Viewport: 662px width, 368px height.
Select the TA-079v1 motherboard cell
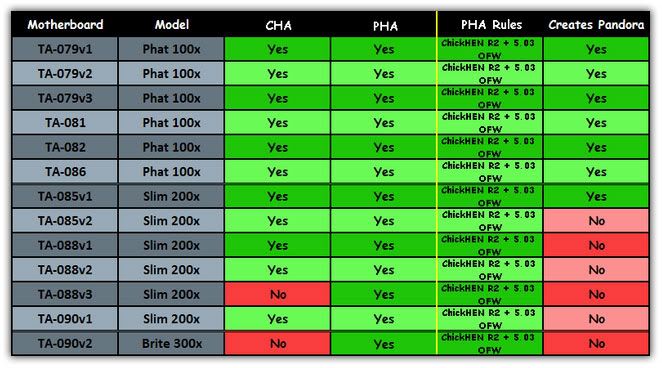[x=65, y=49]
